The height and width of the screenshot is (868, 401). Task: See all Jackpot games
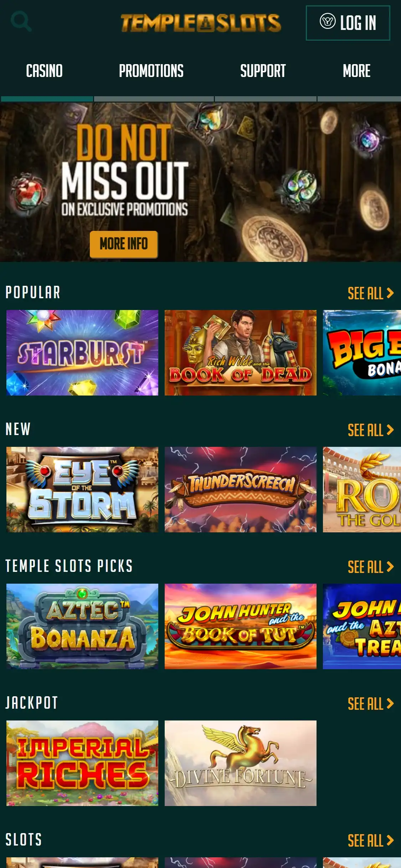point(371,704)
